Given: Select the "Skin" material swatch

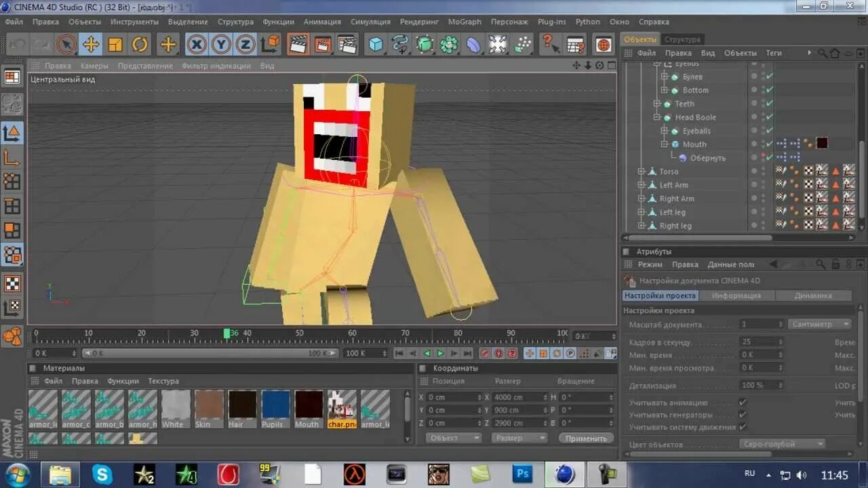Looking at the screenshot, I should (x=209, y=409).
